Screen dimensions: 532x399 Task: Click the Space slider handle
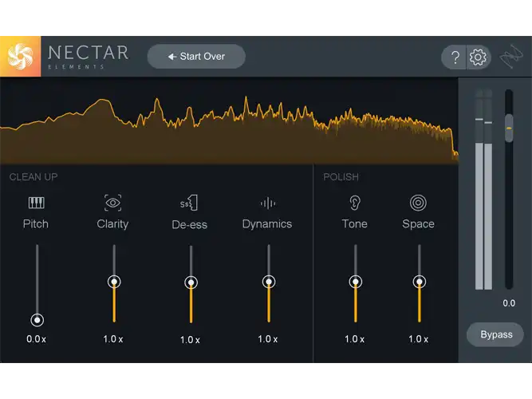[420, 282]
